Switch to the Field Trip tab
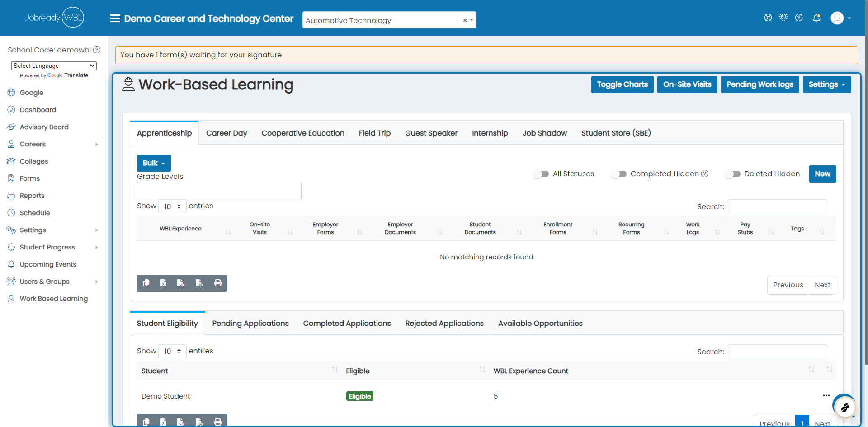 coord(375,133)
